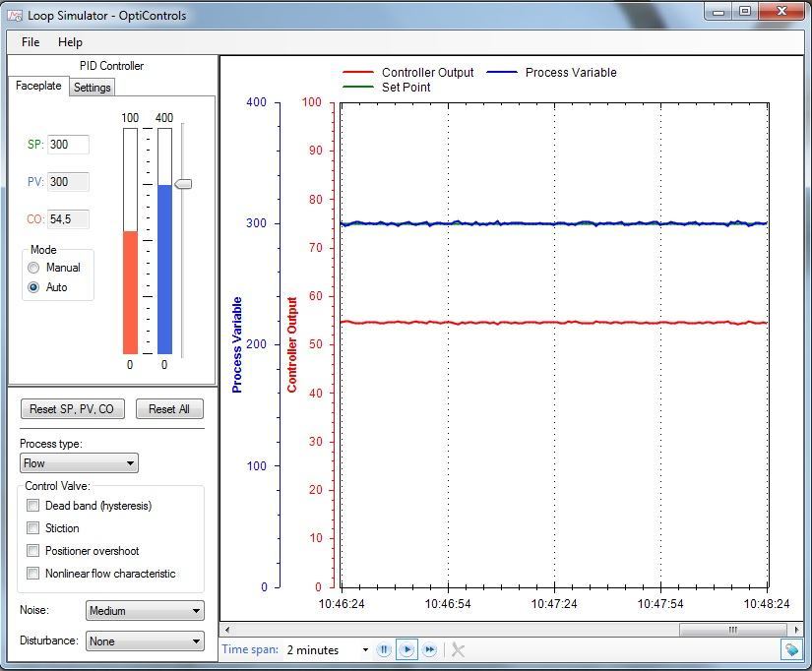The height and width of the screenshot is (671, 812).
Task: Switch to the Faceplate tab
Action: [x=38, y=86]
